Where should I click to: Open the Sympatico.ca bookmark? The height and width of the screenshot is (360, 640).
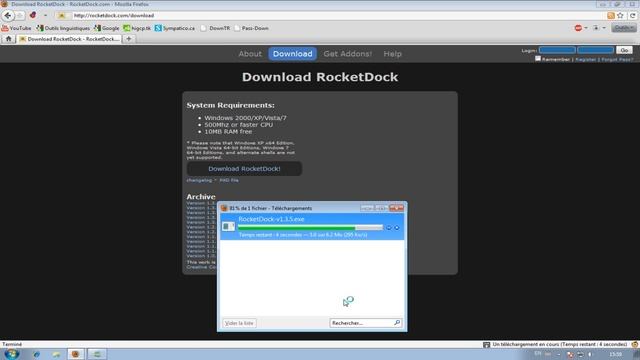pyautogui.click(x=175, y=28)
